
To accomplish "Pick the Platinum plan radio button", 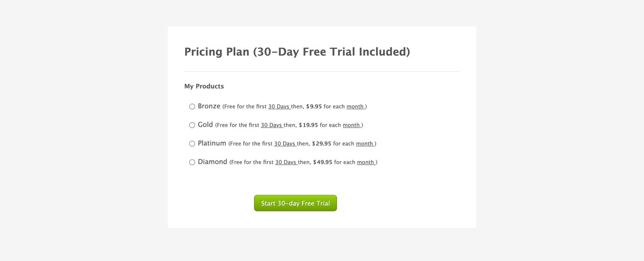I will 192,144.
